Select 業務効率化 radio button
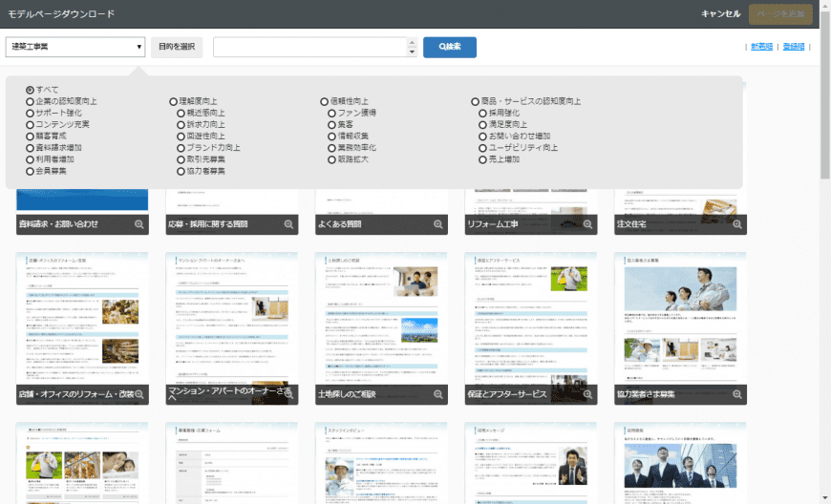This screenshot has width=831, height=504. point(331,148)
